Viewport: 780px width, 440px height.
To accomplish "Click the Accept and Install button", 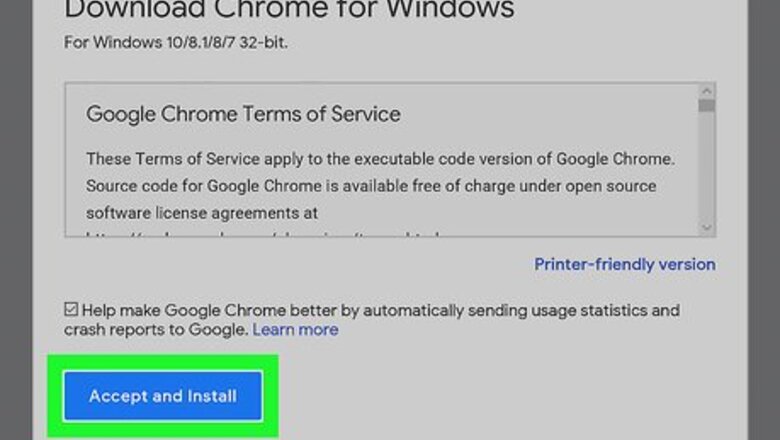I will [x=163, y=396].
